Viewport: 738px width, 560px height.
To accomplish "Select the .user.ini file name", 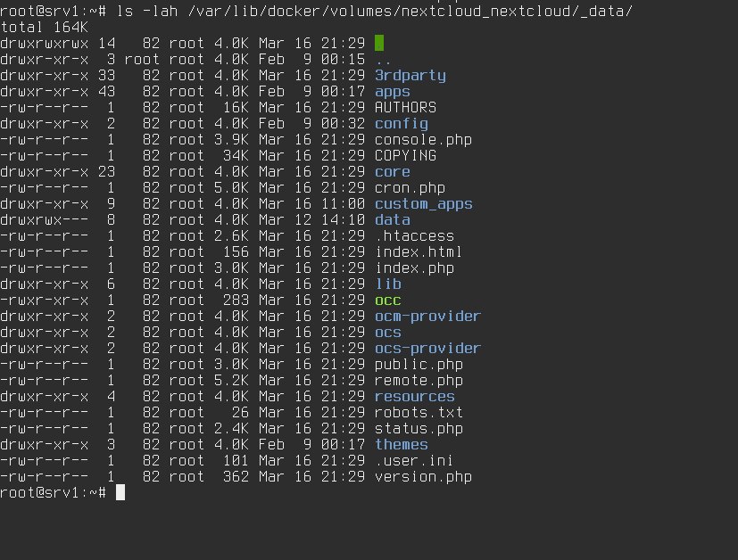I will (x=414, y=460).
